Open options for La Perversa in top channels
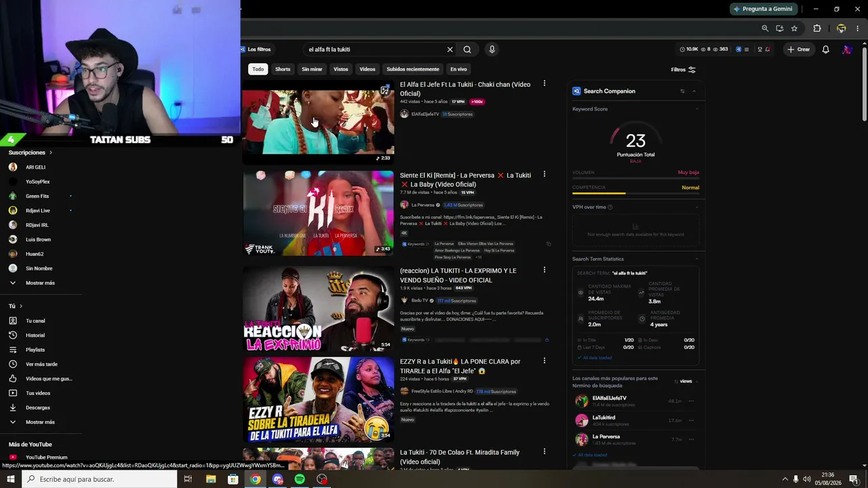The image size is (868, 488). click(x=691, y=439)
